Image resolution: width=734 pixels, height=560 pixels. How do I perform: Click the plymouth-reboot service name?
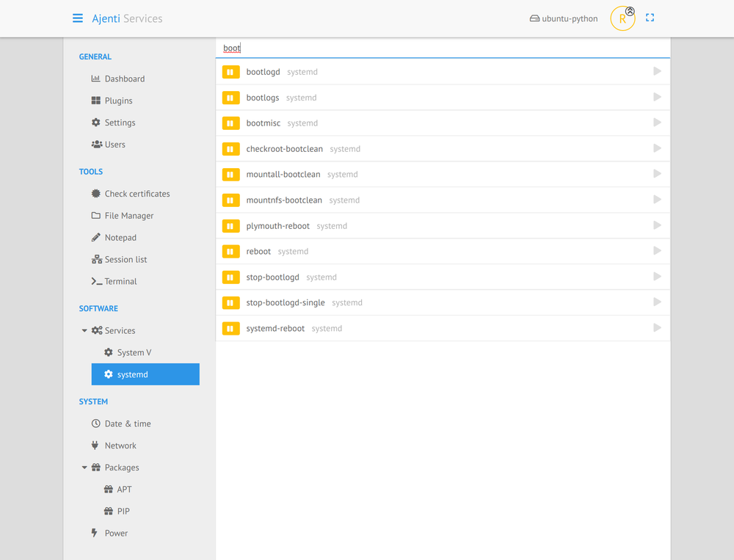pos(278,226)
